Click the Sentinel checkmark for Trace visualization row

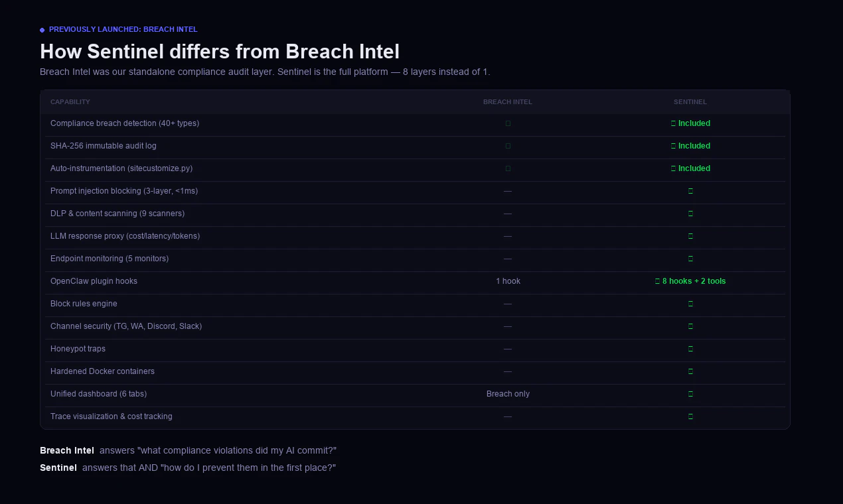click(x=690, y=416)
